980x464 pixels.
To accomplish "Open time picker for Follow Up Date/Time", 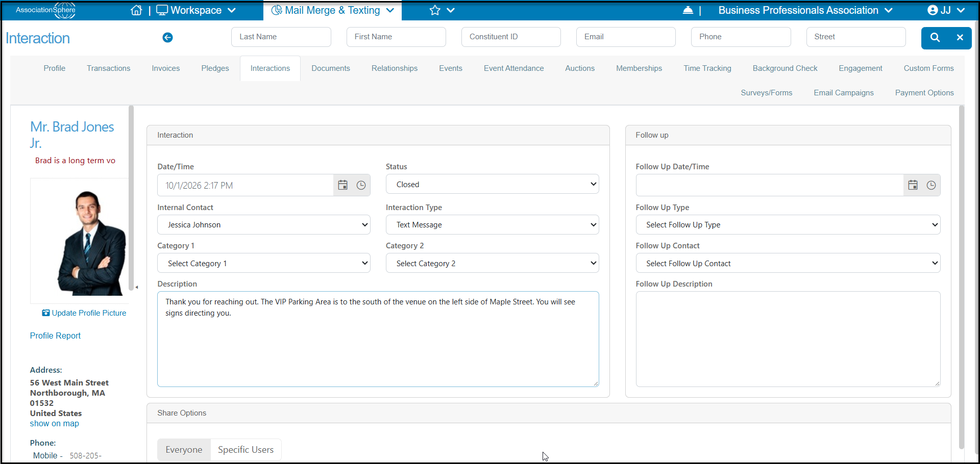I will [x=932, y=185].
